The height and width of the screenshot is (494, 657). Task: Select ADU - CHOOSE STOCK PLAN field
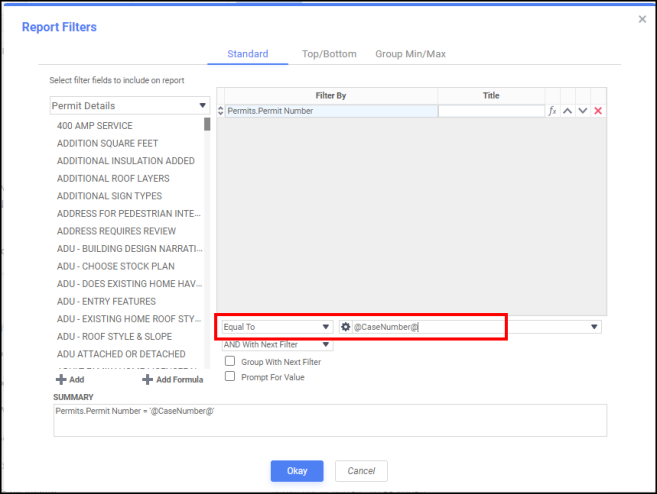point(116,266)
